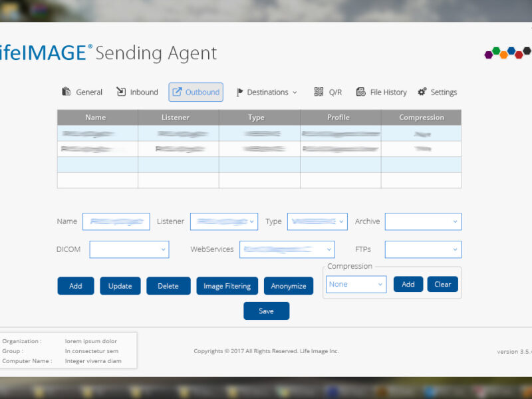The height and width of the screenshot is (399, 532).
Task: Click the Delete button
Action: coord(168,286)
